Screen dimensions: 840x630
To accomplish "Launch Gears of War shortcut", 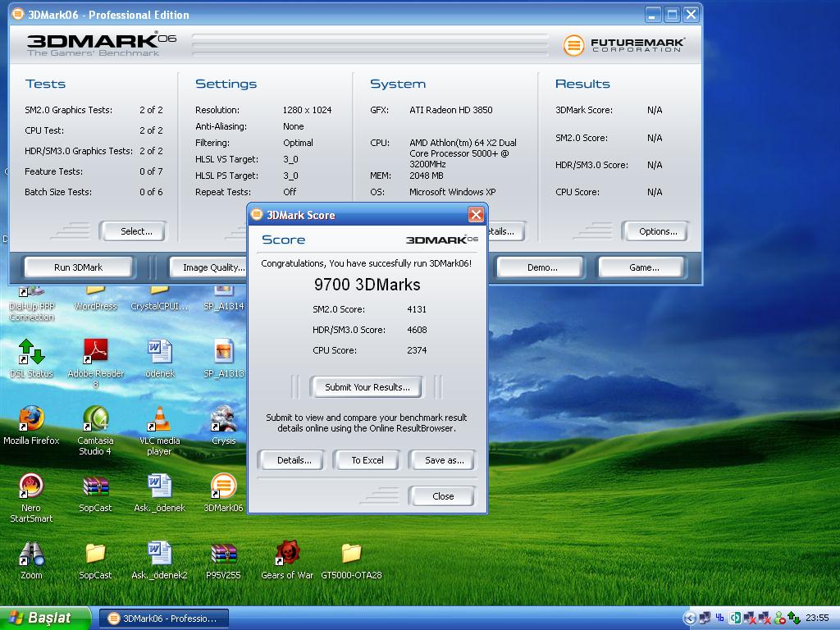I will coord(287,559).
